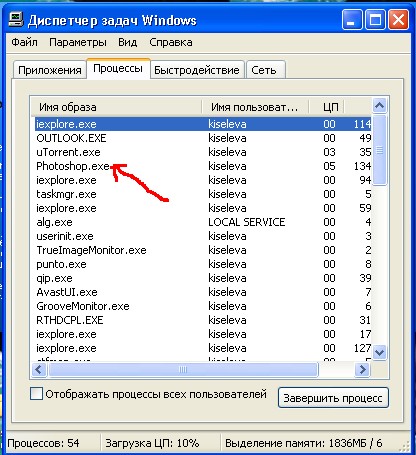Image resolution: width=416 pixels, height=455 pixels.
Task: Click the highlighted iexplore.exe row
Action: pos(203,124)
